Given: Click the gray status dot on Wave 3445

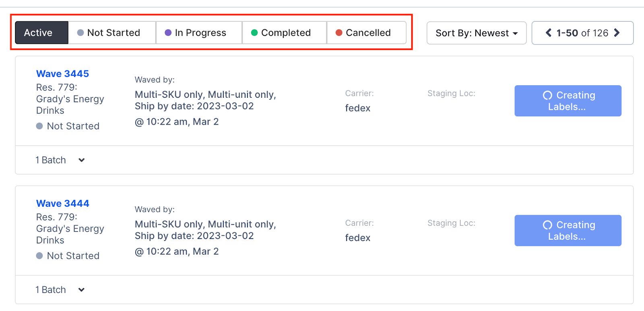Looking at the screenshot, I should point(39,126).
